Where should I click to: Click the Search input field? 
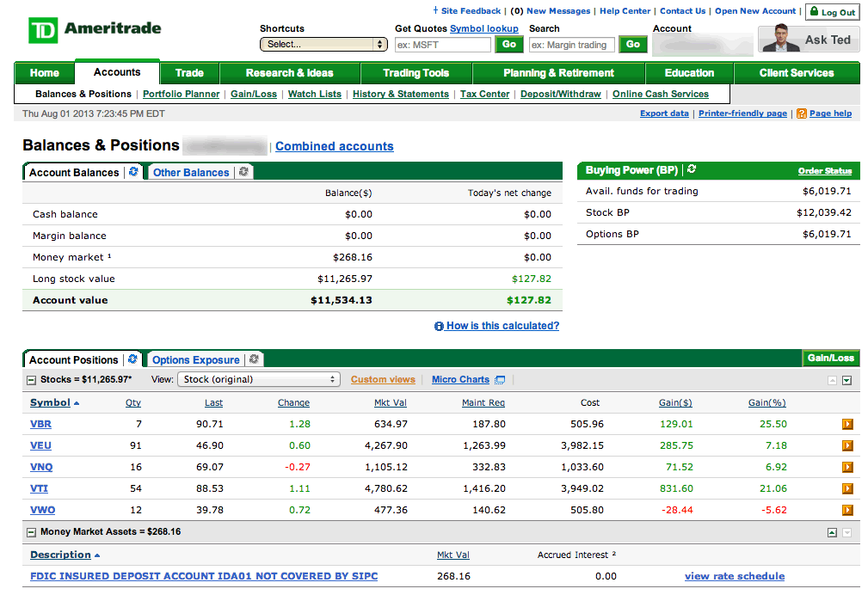pos(572,45)
